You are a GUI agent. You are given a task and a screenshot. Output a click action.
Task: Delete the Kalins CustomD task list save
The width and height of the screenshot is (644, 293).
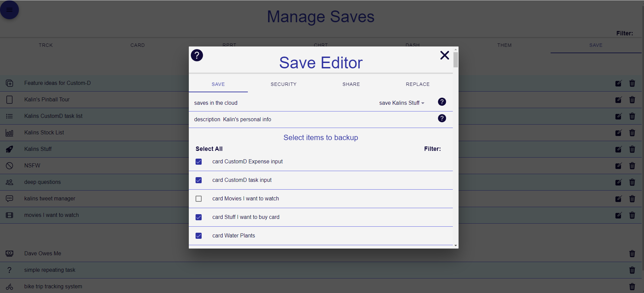click(x=632, y=116)
